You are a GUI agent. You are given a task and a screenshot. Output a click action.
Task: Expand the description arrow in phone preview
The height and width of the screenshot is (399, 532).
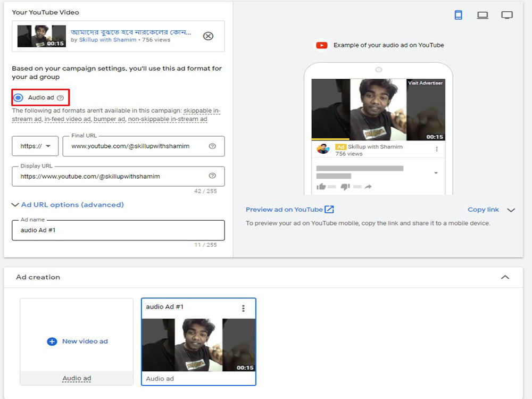point(436,173)
